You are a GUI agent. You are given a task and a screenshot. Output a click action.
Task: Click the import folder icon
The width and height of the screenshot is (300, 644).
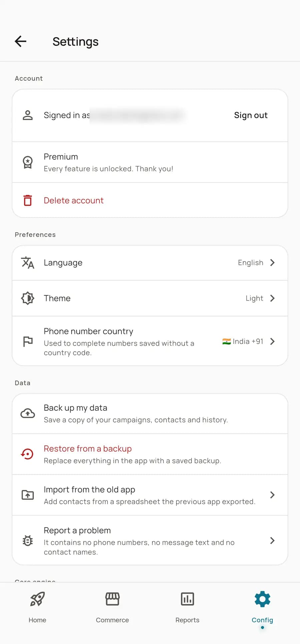point(28,495)
